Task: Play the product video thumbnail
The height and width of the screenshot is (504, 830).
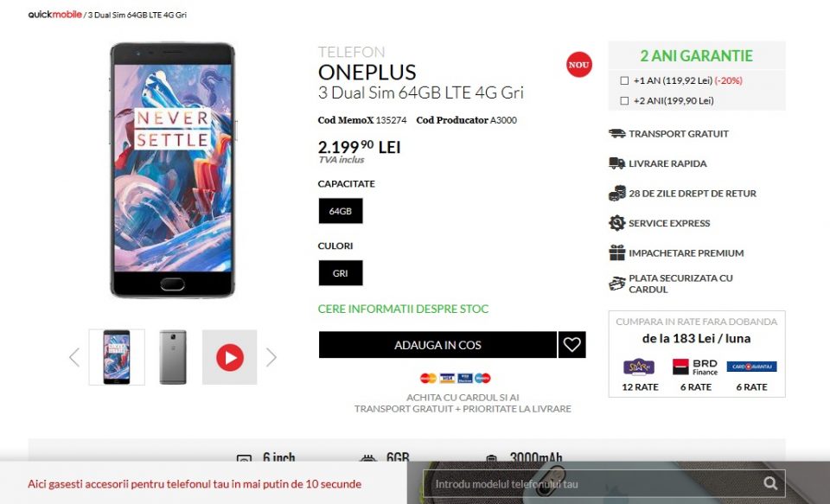Action: [x=230, y=357]
